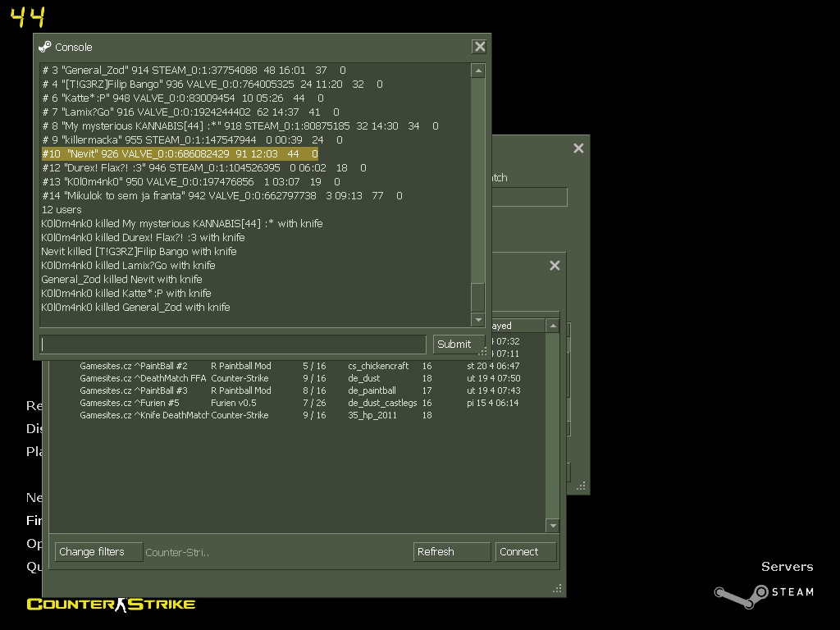
Task: Click the de_dust map cell
Action: [x=364, y=378]
